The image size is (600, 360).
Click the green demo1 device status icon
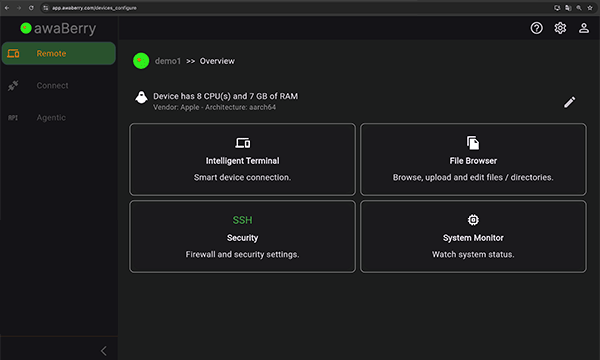[141, 61]
